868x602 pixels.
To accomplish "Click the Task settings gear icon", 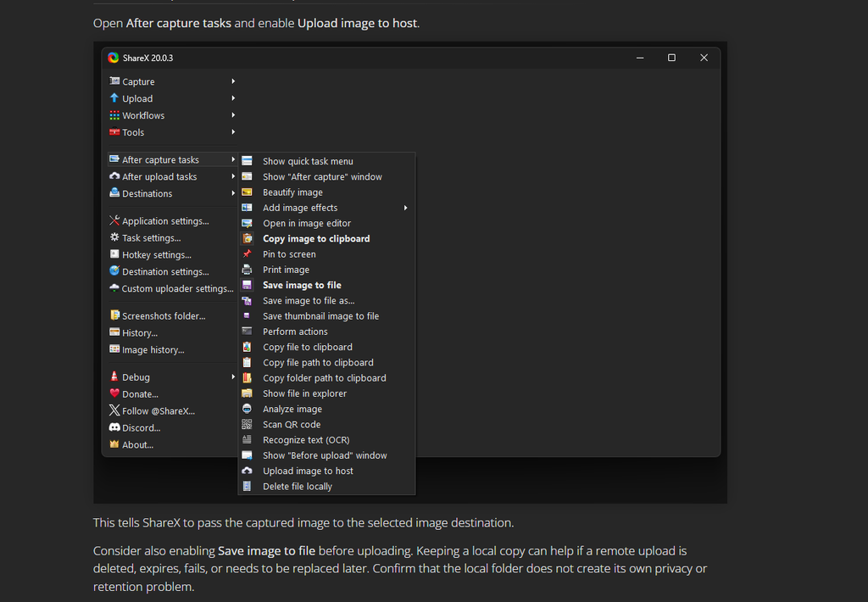I will 114,237.
